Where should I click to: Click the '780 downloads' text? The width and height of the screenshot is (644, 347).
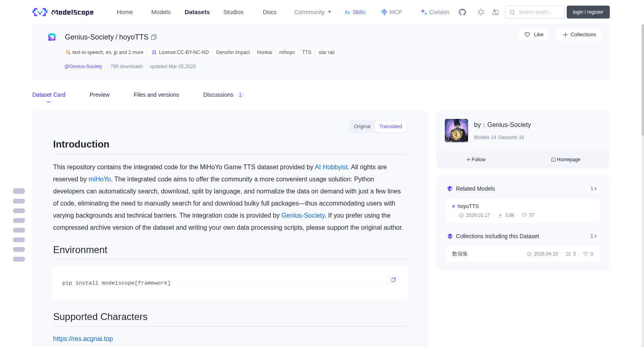127,66
